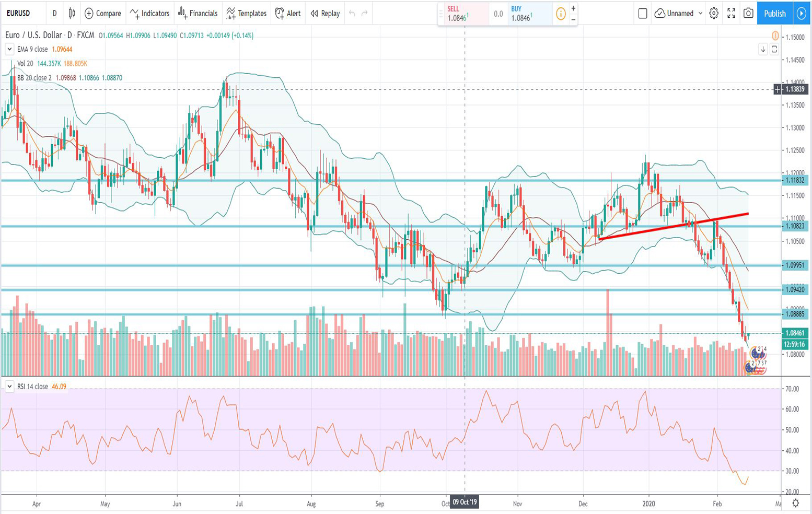The height and width of the screenshot is (514, 812).
Task: Click the red SELL 1.0846 button
Action: 463,14
